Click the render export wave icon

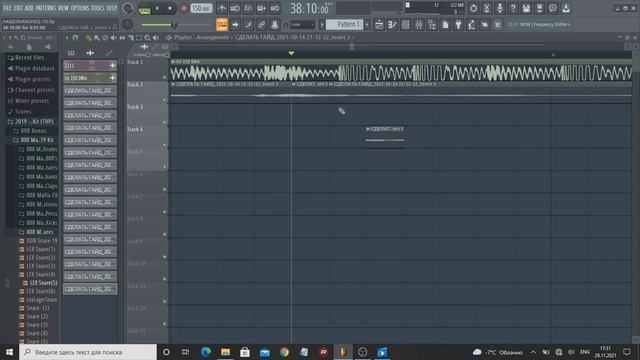(540, 8)
